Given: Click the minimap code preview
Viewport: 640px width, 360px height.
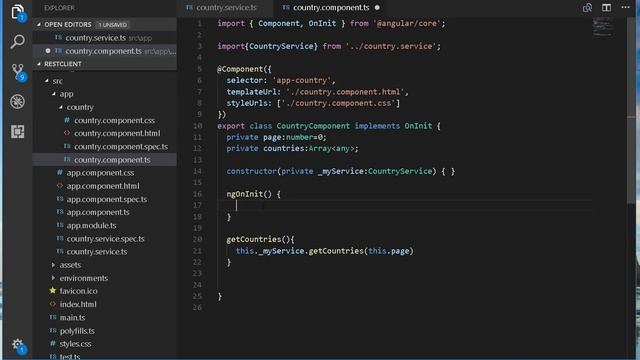Looking at the screenshot, I should pyautogui.click(x=604, y=27).
